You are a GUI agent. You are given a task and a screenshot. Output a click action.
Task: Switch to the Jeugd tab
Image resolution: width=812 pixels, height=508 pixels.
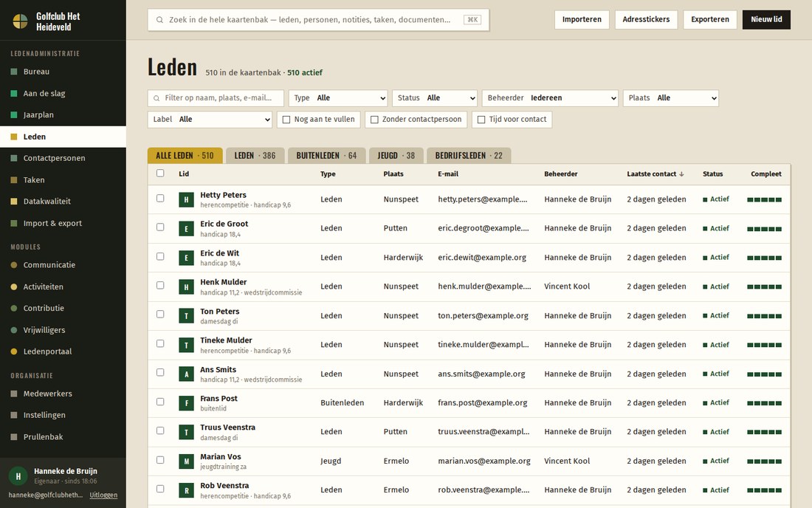(396, 155)
